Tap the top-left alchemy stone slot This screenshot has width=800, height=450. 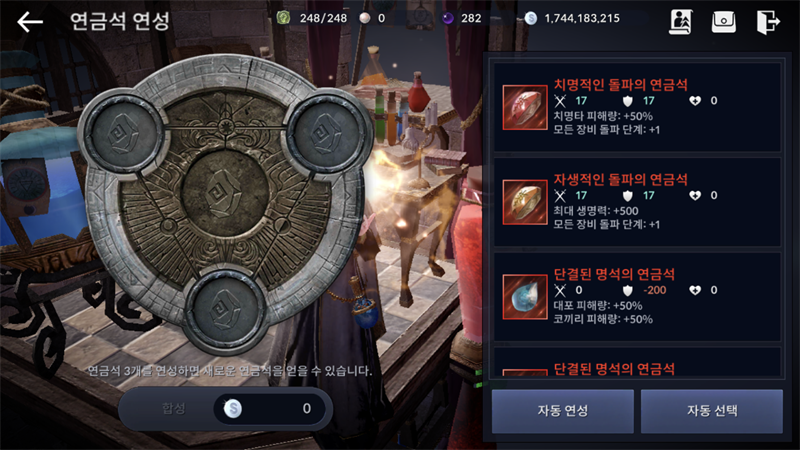[122, 134]
